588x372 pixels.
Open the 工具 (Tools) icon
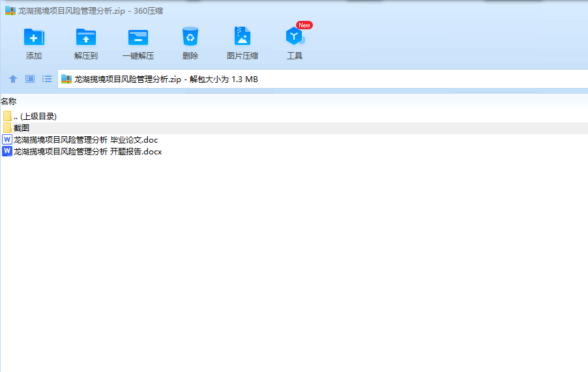pos(295,36)
